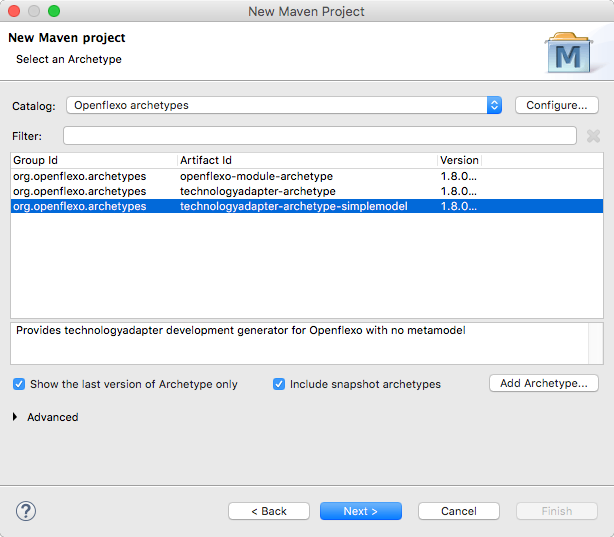614x537 pixels.
Task: Select the technologyadapter-archetype row
Action: (x=307, y=191)
